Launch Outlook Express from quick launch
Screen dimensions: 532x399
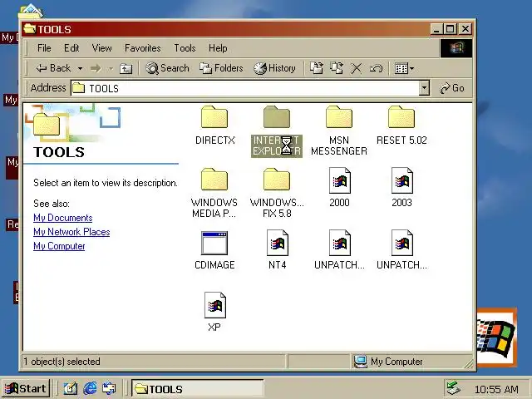[109, 388]
